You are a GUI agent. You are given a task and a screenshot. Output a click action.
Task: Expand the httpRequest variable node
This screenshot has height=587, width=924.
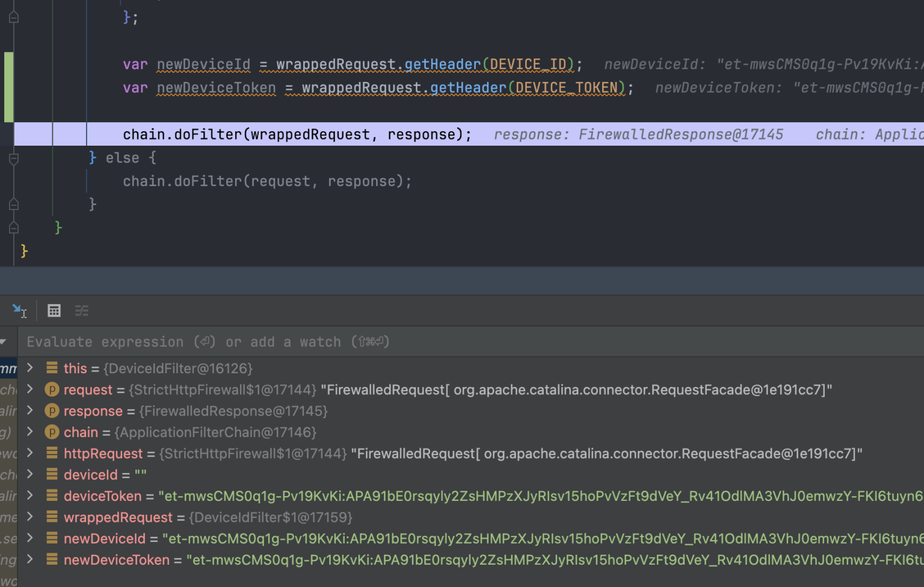pyautogui.click(x=30, y=453)
